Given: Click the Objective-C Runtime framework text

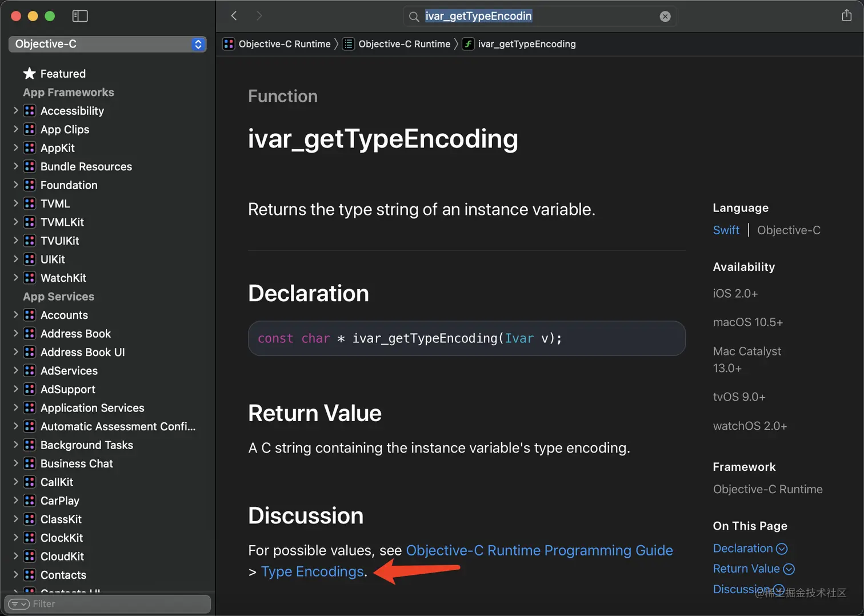Looking at the screenshot, I should [767, 489].
